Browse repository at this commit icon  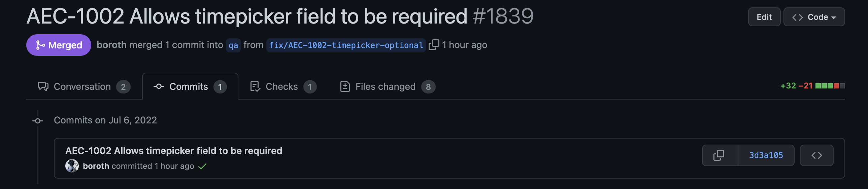816,155
